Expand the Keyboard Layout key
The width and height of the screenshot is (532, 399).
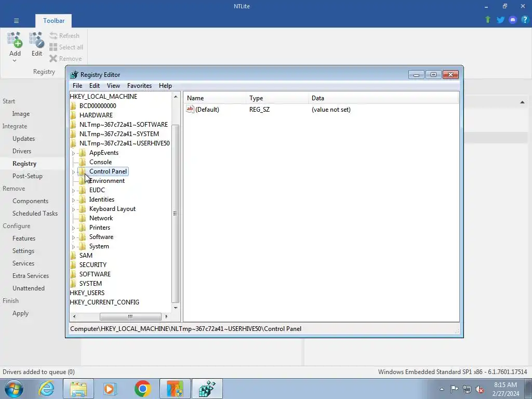(x=73, y=209)
